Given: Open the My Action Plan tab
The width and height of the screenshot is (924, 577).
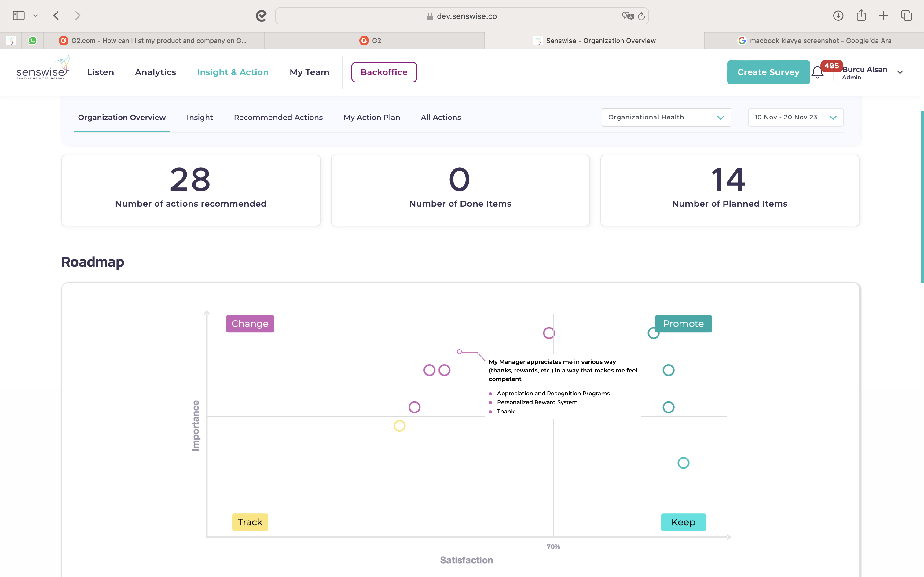Looking at the screenshot, I should [372, 118].
